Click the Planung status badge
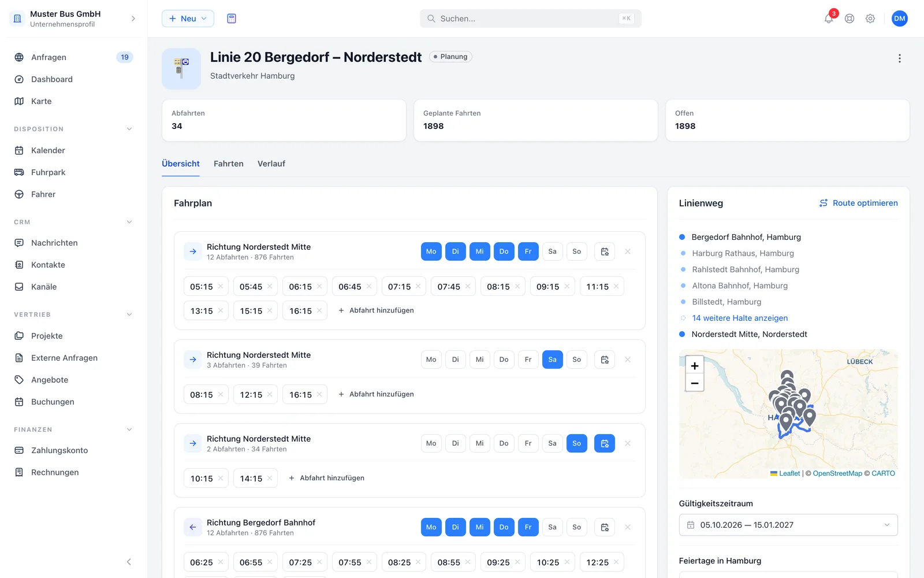The image size is (924, 578). click(450, 57)
